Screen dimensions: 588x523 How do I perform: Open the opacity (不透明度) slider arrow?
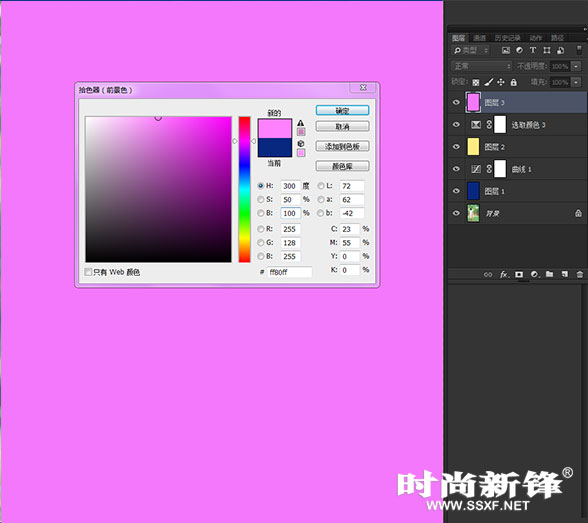(576, 66)
